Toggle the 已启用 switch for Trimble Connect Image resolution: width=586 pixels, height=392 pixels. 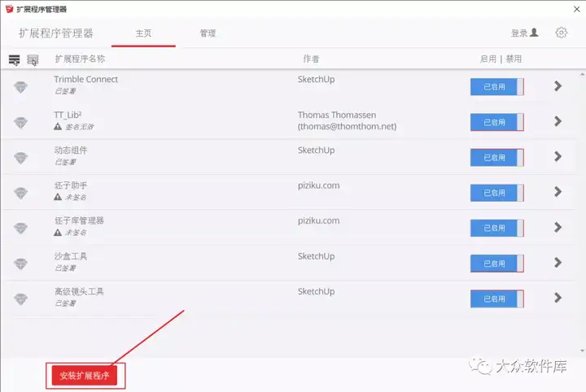pos(497,86)
